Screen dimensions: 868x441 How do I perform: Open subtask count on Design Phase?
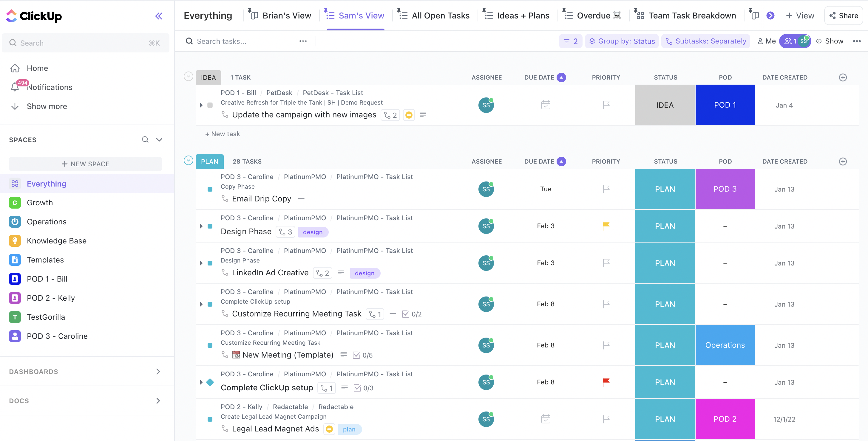pos(285,232)
